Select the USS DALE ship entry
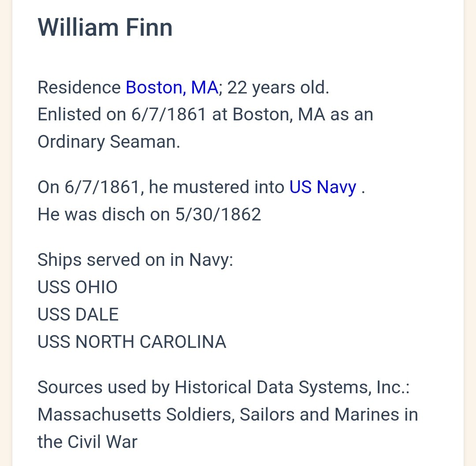This screenshot has width=476, height=466. 78,314
